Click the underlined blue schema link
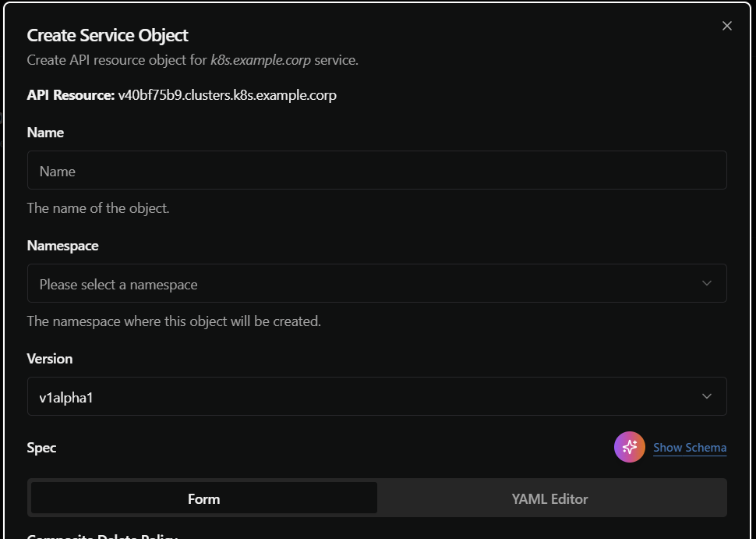Image resolution: width=756 pixels, height=539 pixels. tap(689, 447)
